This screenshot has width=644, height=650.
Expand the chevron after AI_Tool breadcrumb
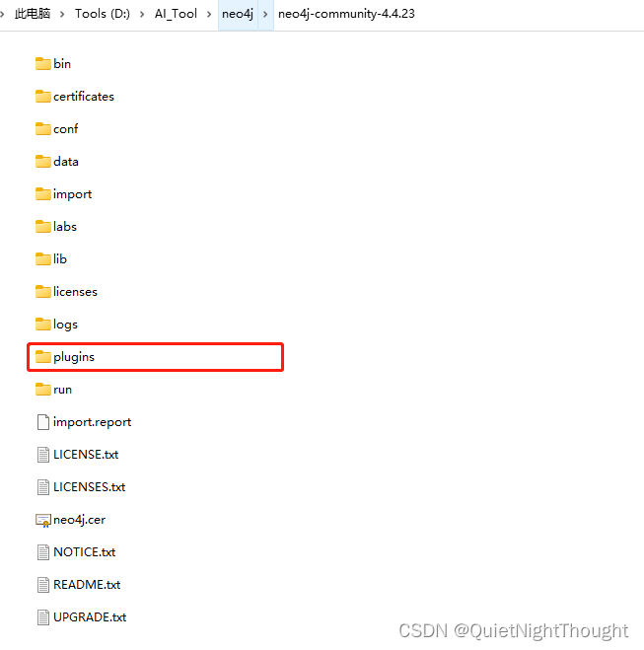pyautogui.click(x=209, y=14)
